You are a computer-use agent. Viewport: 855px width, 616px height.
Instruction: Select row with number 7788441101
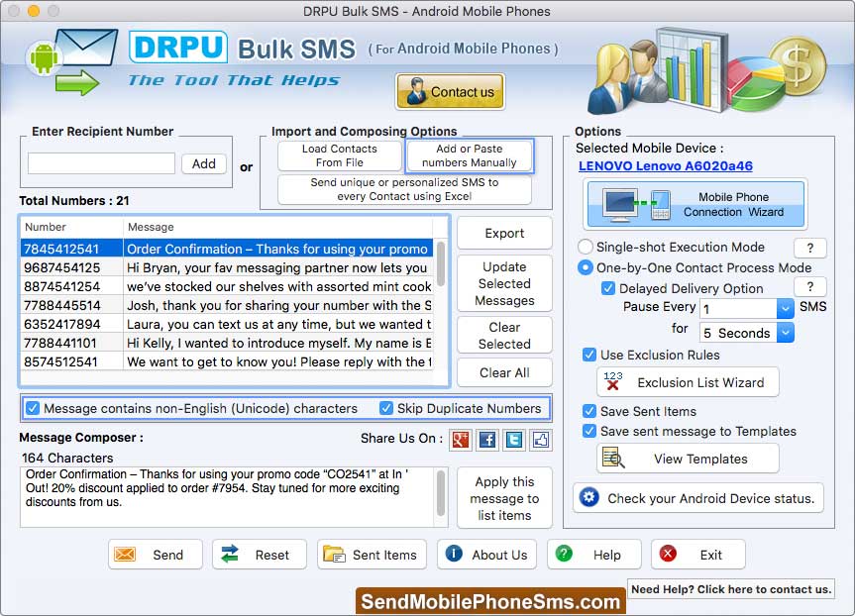point(227,343)
